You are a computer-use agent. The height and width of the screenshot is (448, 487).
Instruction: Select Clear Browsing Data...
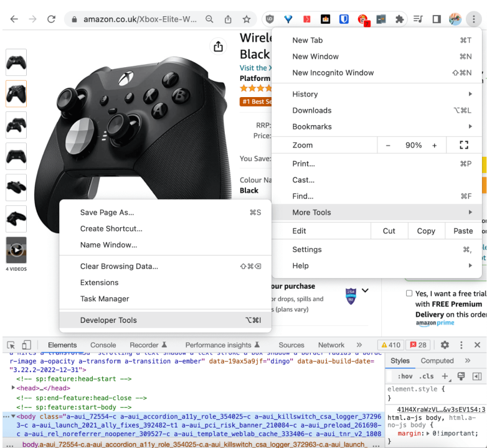tap(165, 266)
